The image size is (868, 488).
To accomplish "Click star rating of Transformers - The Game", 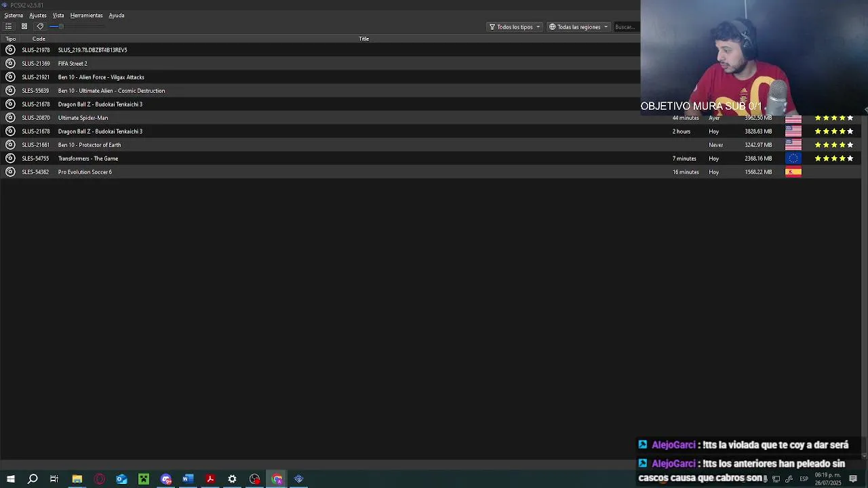I will click(834, 159).
